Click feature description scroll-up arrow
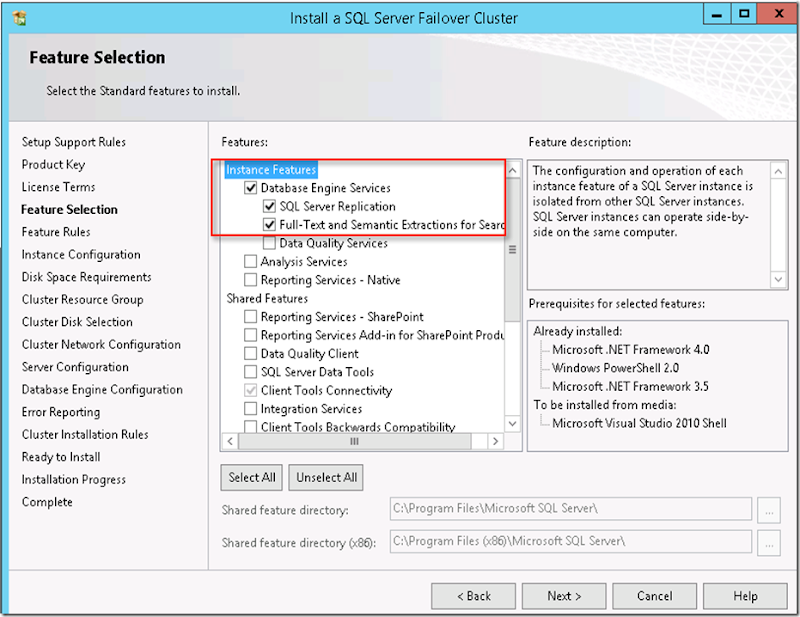The width and height of the screenshot is (800, 617). [x=778, y=171]
